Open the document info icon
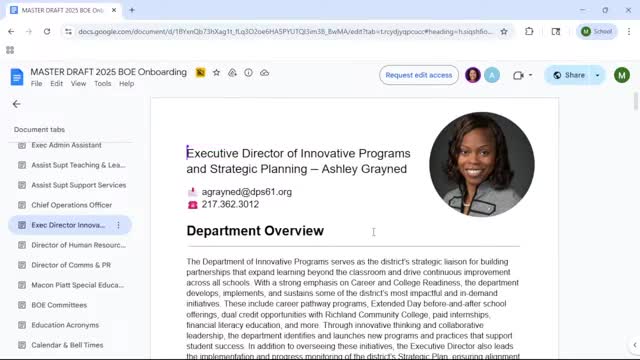Image resolution: width=640 pixels, height=360 pixels. click(x=248, y=73)
